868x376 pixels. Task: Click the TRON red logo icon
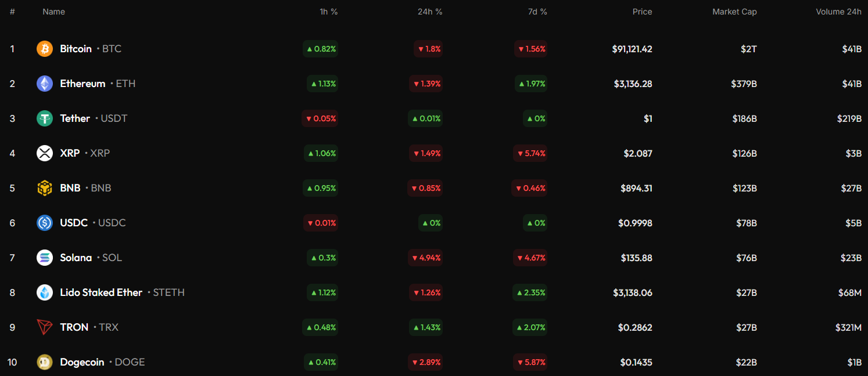click(x=45, y=327)
